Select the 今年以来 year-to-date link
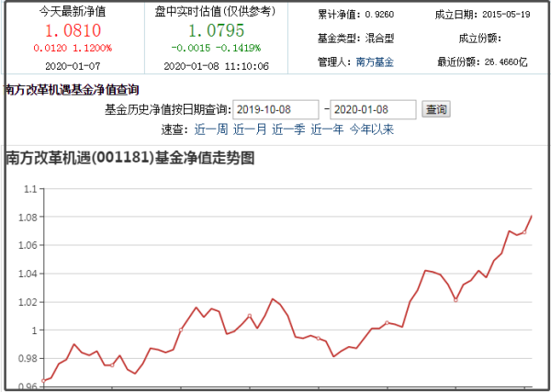 [371, 129]
